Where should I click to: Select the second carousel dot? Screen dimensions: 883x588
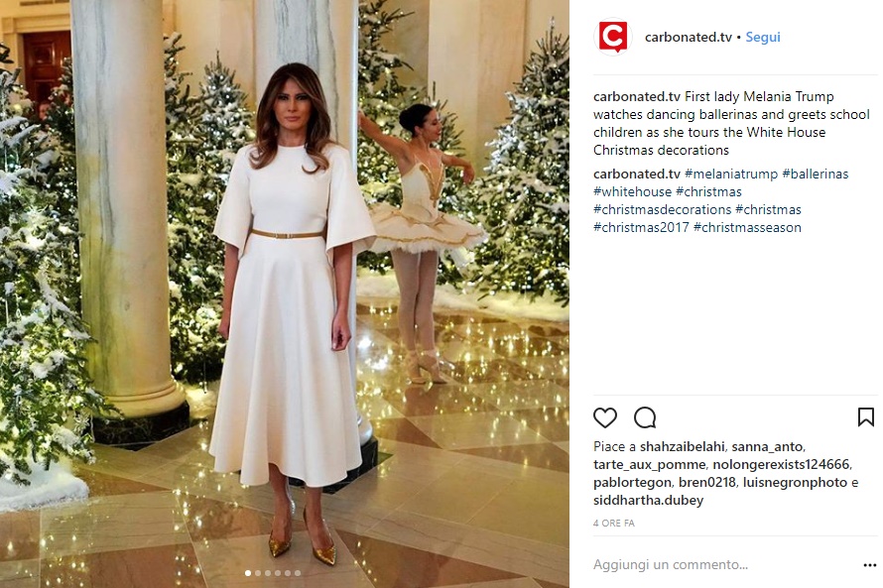pyautogui.click(x=258, y=573)
